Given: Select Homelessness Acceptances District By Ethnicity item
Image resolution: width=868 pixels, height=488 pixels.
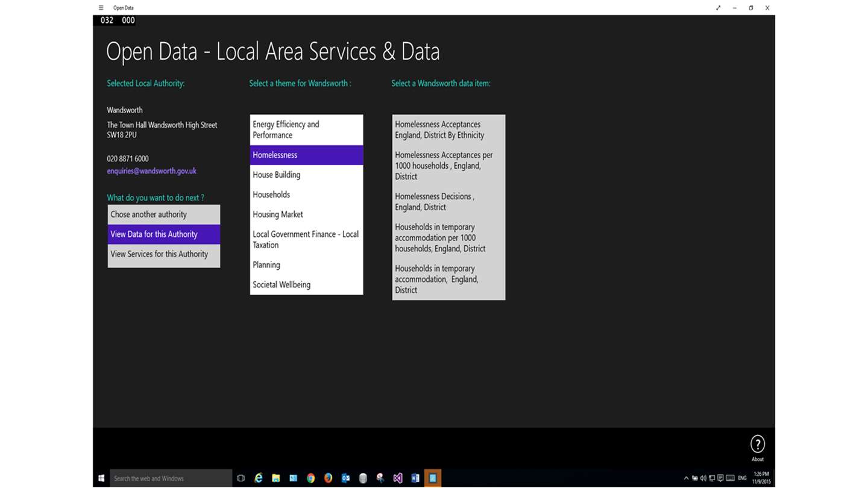Looking at the screenshot, I should [x=448, y=130].
